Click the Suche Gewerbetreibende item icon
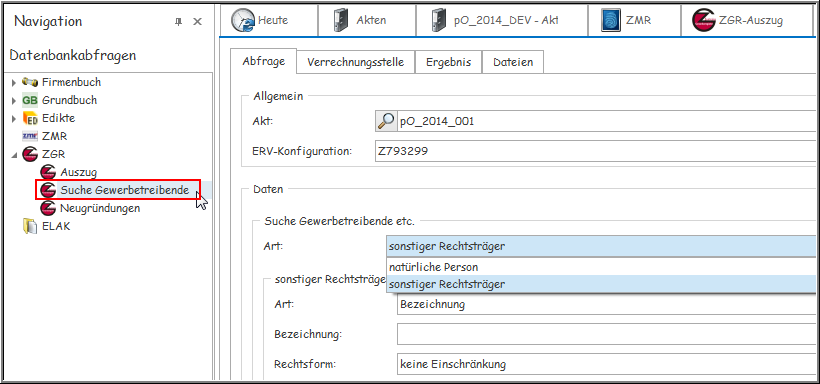Viewport: 820px width, 384px height. click(48, 190)
